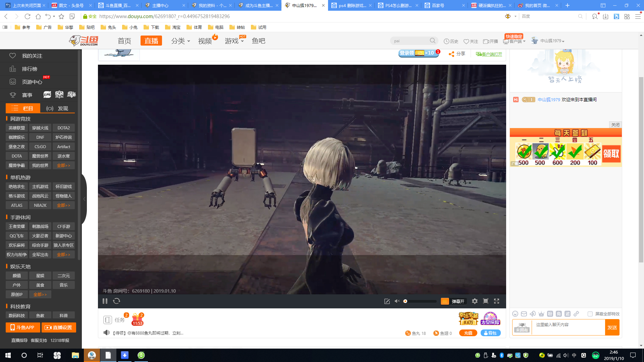Pause the live stream video
The height and width of the screenshot is (362, 644).
click(x=105, y=301)
